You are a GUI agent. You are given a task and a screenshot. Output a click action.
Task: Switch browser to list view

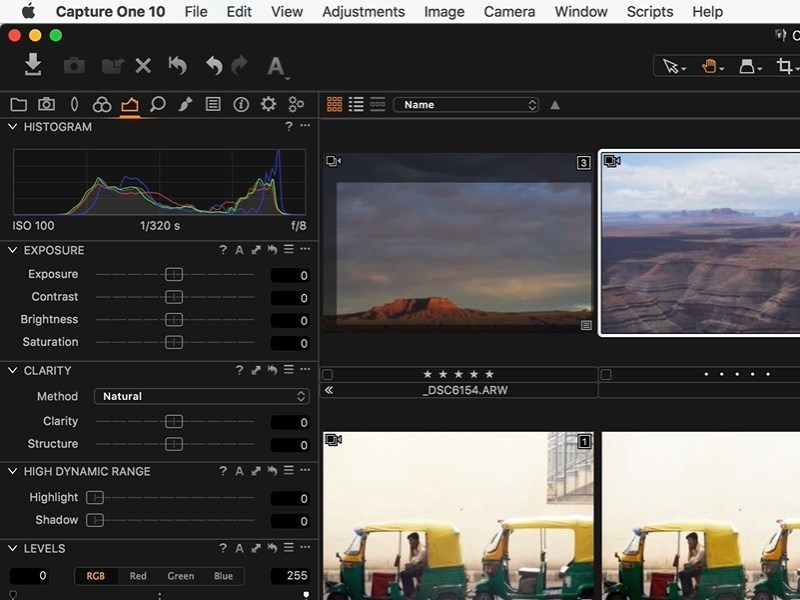pos(357,104)
